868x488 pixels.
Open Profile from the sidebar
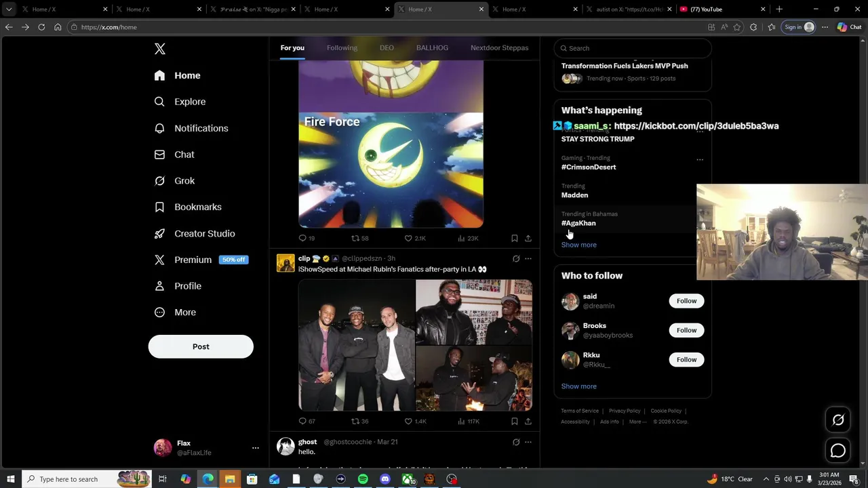click(x=178, y=286)
